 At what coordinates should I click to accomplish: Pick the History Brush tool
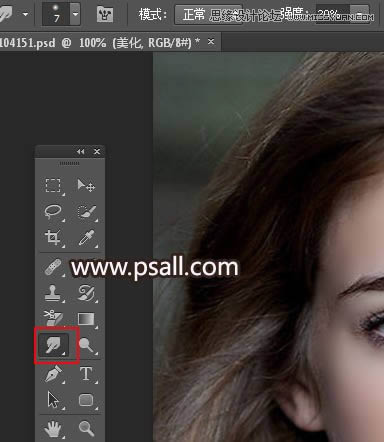tap(86, 293)
